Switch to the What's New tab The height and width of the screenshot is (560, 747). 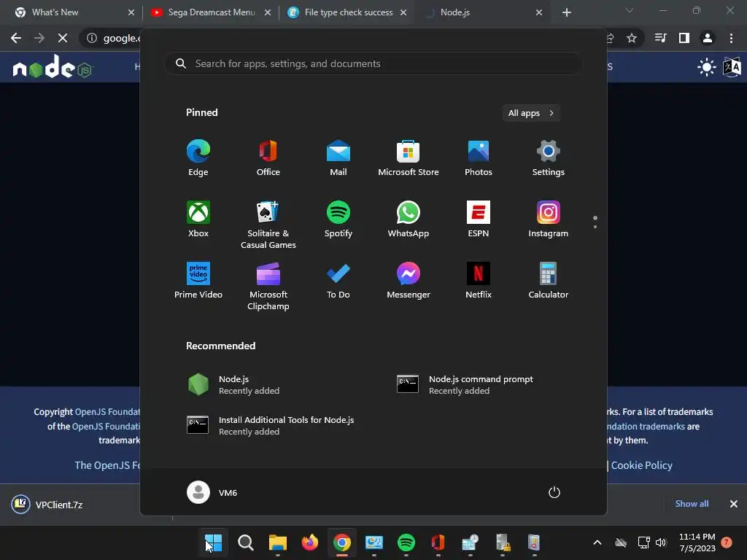tap(71, 12)
